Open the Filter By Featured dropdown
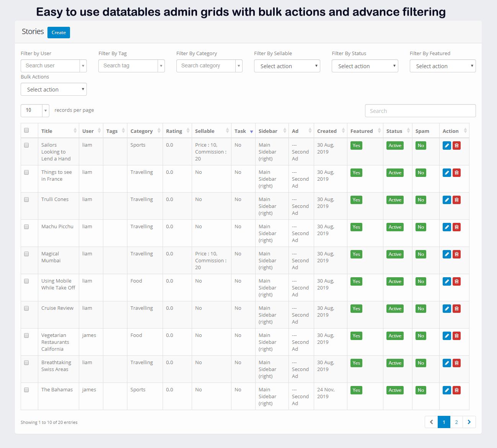Image resolution: width=497 pixels, height=448 pixels. (x=442, y=66)
